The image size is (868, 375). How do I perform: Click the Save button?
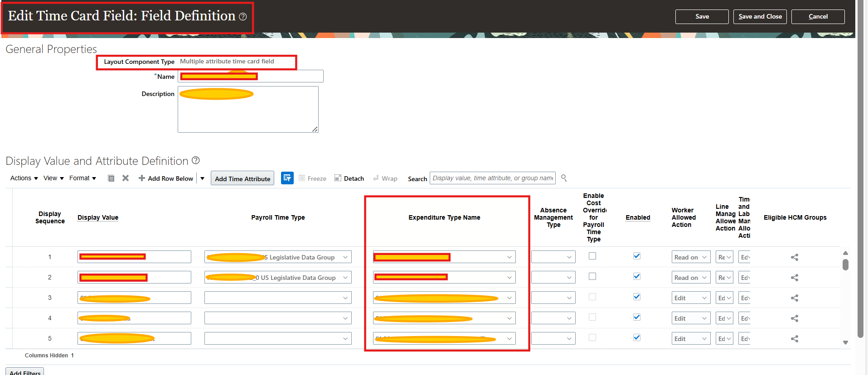[x=702, y=17]
